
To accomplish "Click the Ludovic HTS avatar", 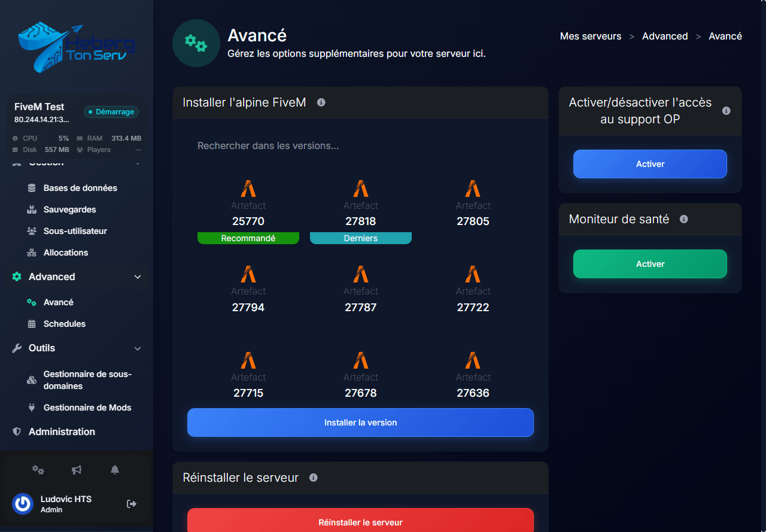I will (x=23, y=504).
